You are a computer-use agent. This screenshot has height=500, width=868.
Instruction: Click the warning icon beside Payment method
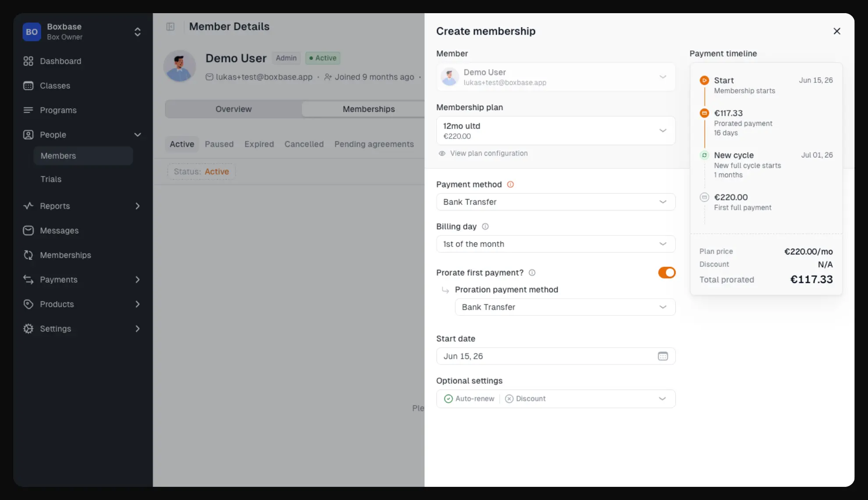(510, 184)
